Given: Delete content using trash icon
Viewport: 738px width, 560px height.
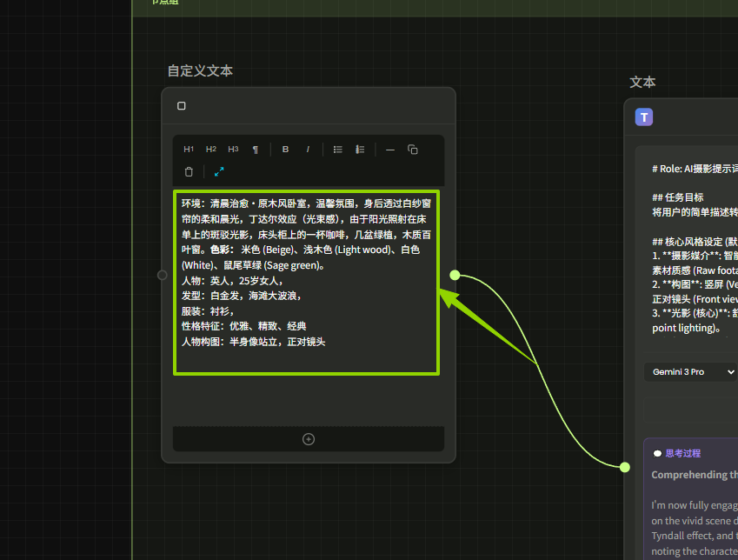Looking at the screenshot, I should coord(189,172).
